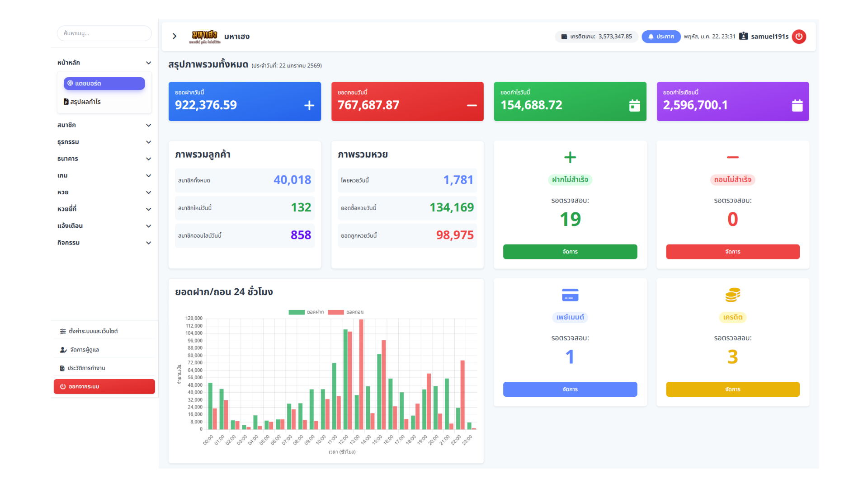Open the สรุปผลกำไร menu item
This screenshot has width=868, height=488.
click(x=85, y=102)
